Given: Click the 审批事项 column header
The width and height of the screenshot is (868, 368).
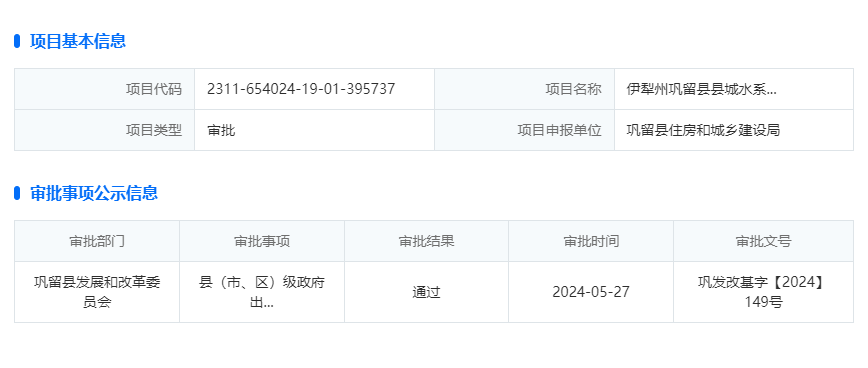Looking at the screenshot, I should tap(262, 241).
